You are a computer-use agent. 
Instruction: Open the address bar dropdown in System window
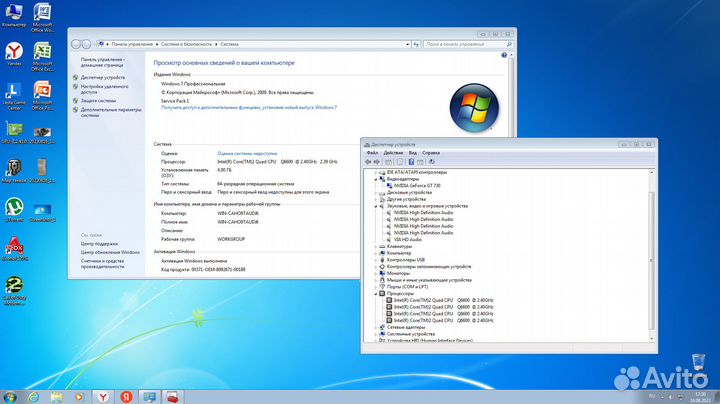[408, 44]
